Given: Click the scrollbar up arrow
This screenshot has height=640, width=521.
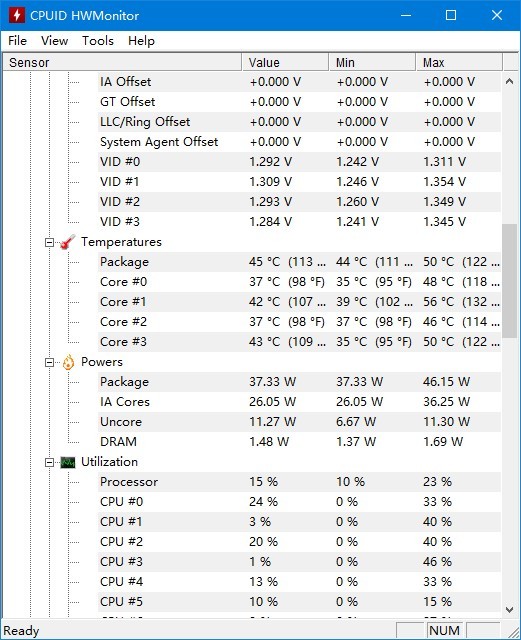Looking at the screenshot, I should 509,81.
